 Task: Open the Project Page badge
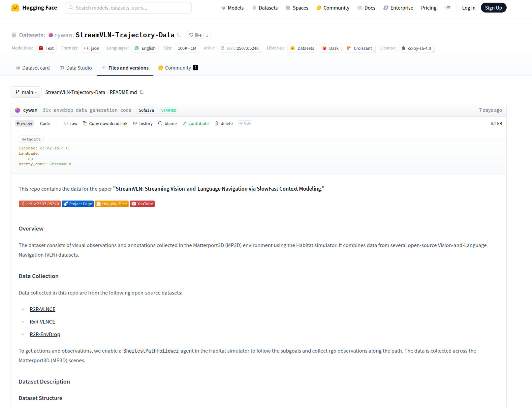click(78, 204)
